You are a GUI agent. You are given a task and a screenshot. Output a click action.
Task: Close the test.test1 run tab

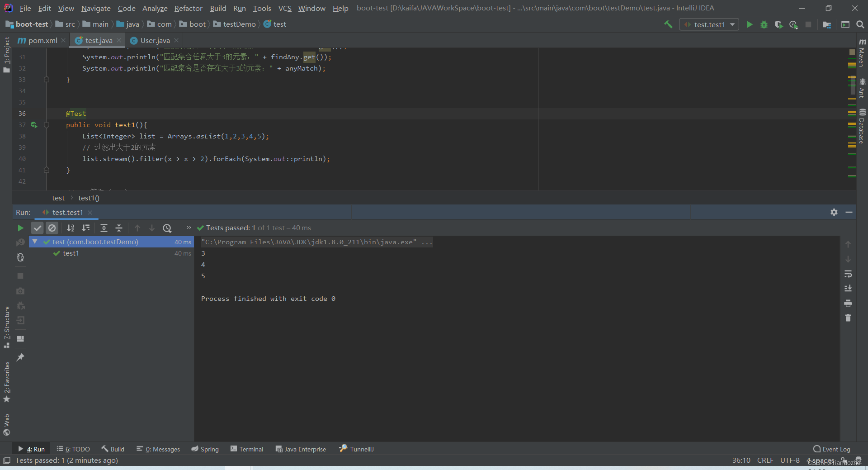click(90, 213)
